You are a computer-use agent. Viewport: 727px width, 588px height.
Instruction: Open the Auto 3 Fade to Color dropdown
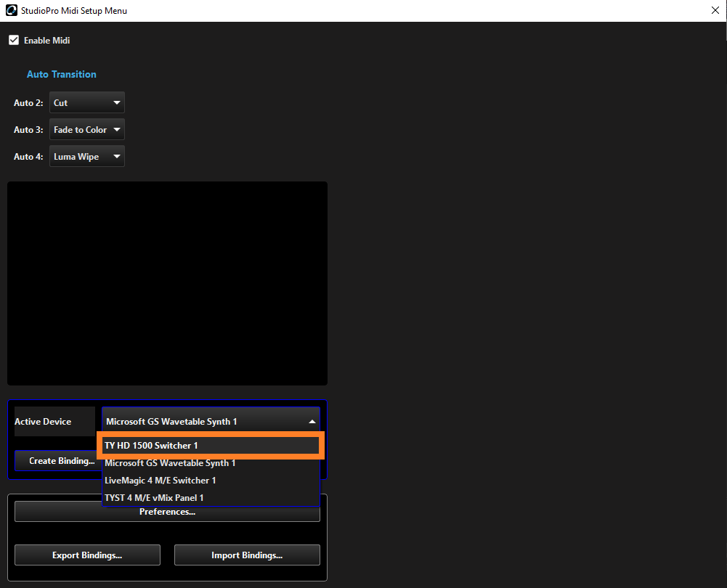tap(87, 129)
